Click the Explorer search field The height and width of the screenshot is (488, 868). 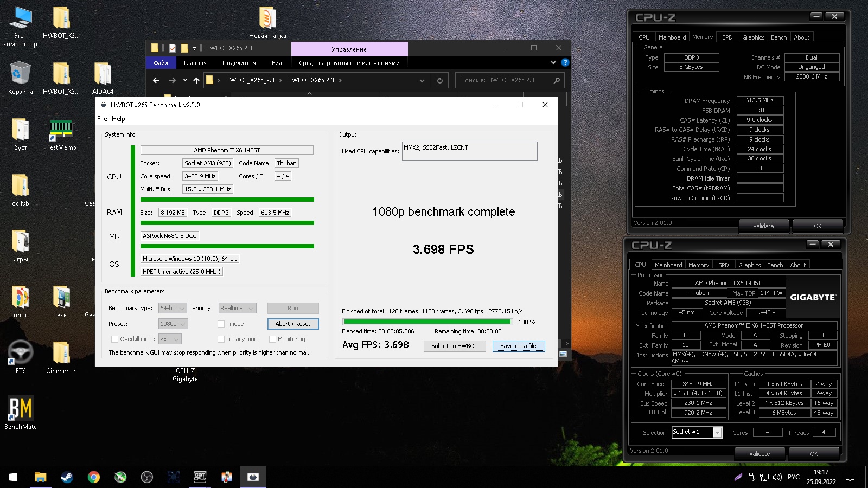[509, 80]
